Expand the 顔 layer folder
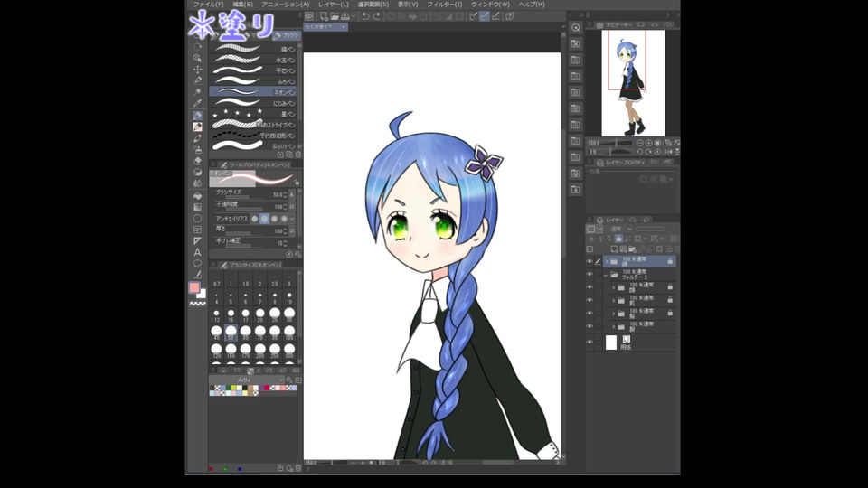This screenshot has height=488, width=868. click(x=613, y=287)
